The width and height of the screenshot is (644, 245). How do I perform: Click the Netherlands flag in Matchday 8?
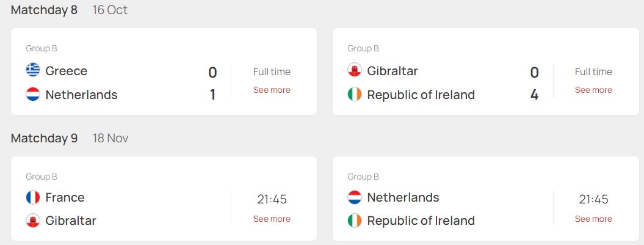[33, 94]
